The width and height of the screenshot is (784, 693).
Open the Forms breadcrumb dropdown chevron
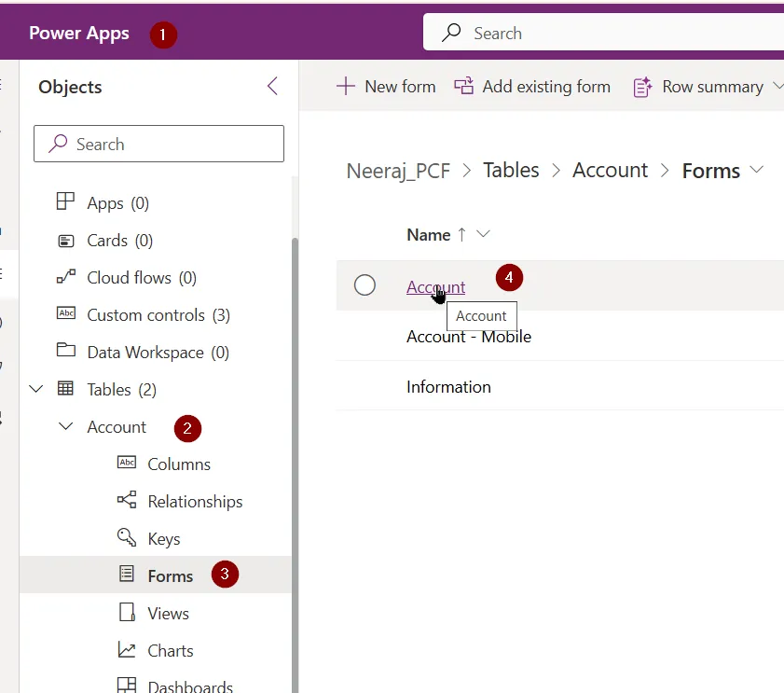tap(757, 170)
